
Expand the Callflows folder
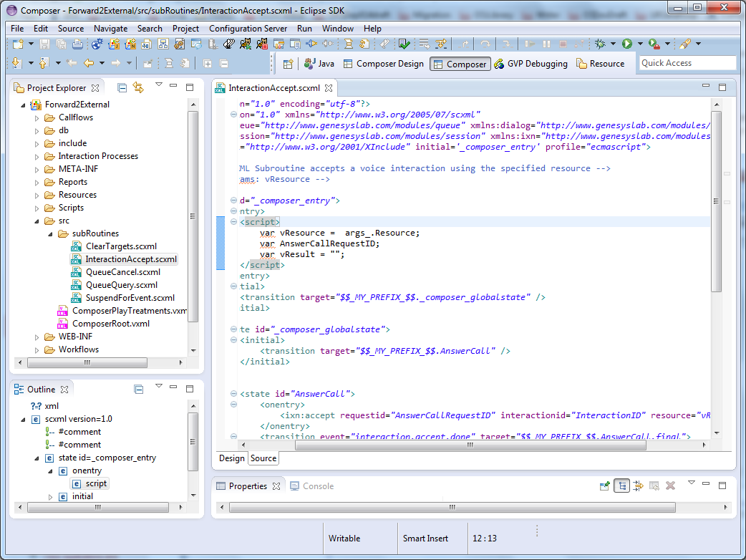click(37, 118)
